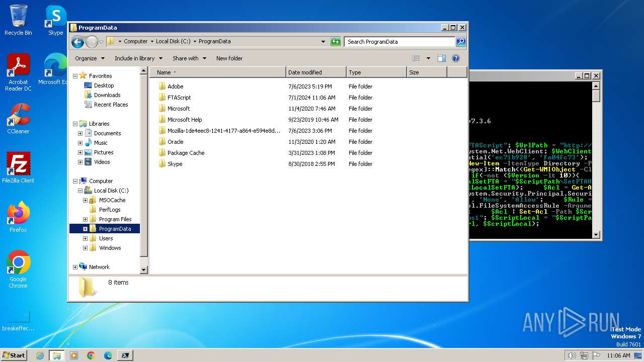This screenshot has height=362, width=644.
Task: Show the preview pane
Action: tap(441, 58)
